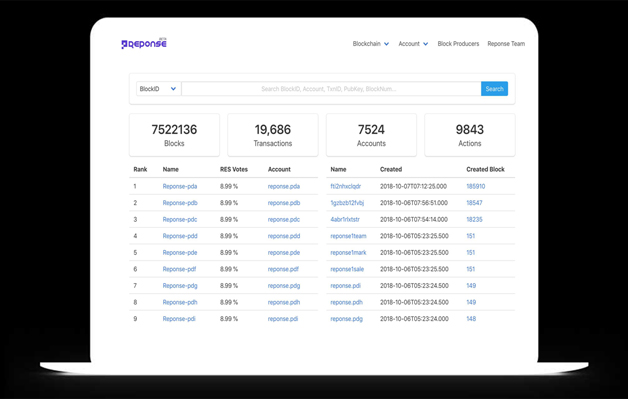628x399 pixels.
Task: Click the 7524 Accounts stat card
Action: (371, 135)
